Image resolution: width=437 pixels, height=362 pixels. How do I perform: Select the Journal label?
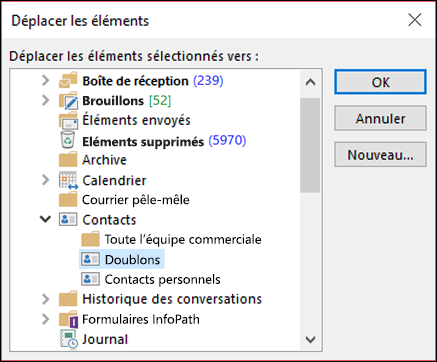(x=105, y=339)
